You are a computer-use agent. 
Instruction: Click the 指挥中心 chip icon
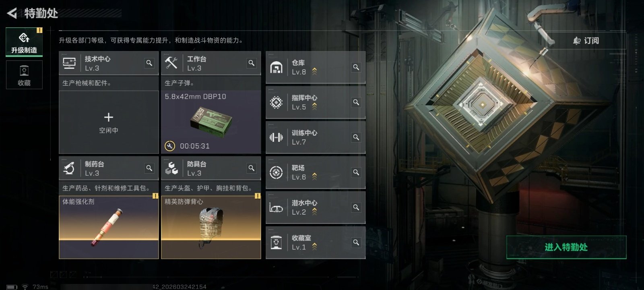(x=276, y=102)
